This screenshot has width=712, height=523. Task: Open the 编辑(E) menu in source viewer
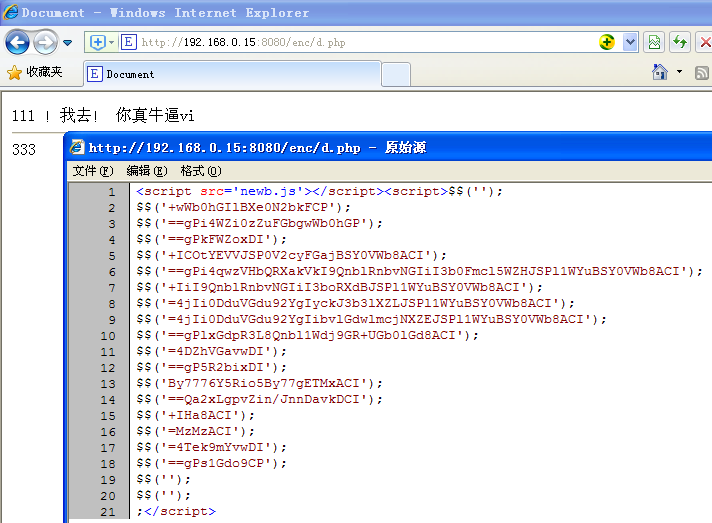147,171
